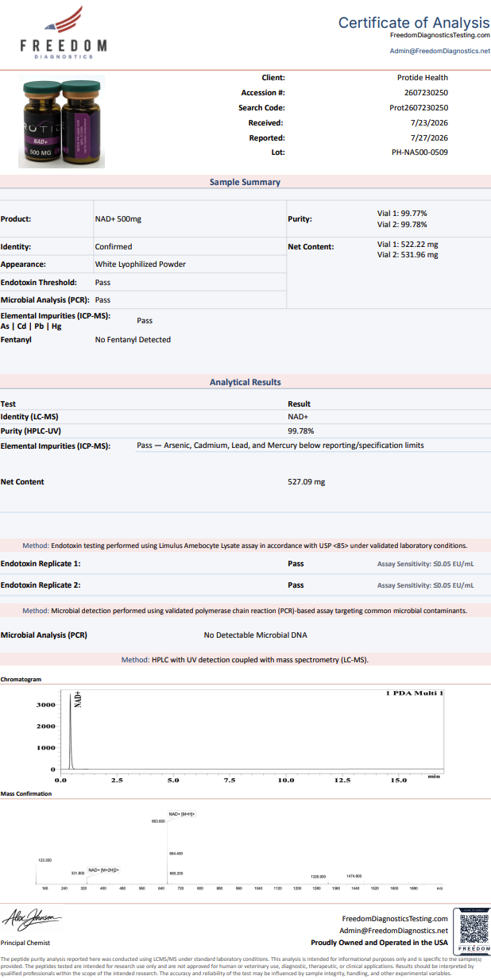The height and width of the screenshot is (980, 491).
Task: Click the Alex Johnson signature image
Action: coord(30,920)
